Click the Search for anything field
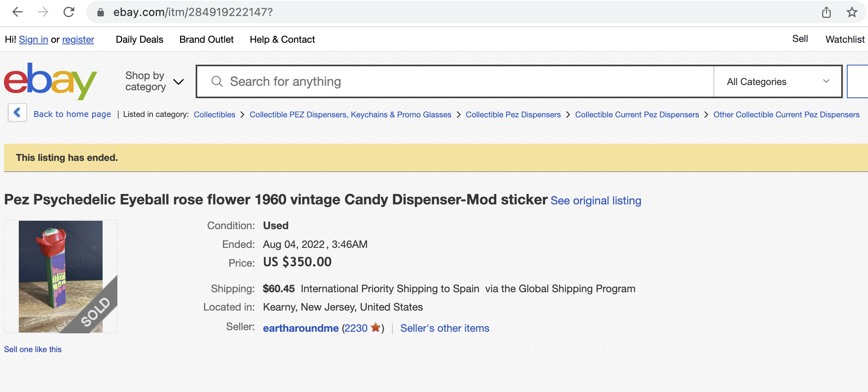The image size is (868, 392). click(455, 81)
